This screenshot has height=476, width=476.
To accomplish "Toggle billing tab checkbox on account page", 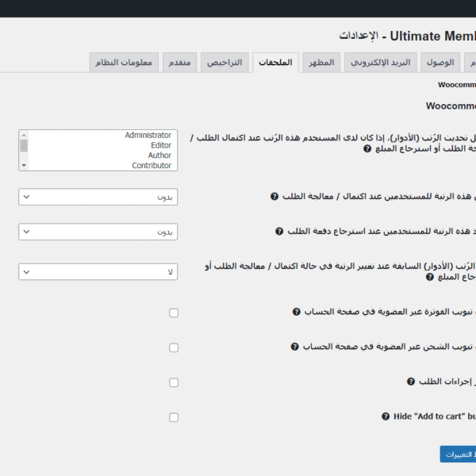I will click(174, 313).
